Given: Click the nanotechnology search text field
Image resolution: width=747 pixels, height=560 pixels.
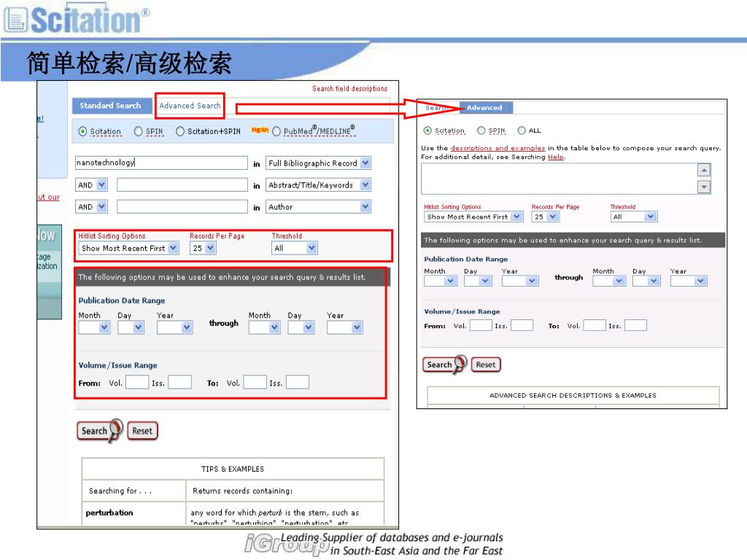Looking at the screenshot, I should point(161,163).
